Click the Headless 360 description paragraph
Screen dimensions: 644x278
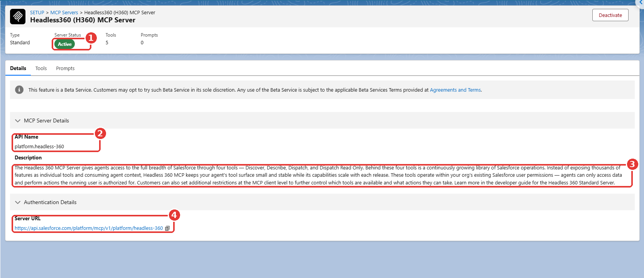click(318, 175)
